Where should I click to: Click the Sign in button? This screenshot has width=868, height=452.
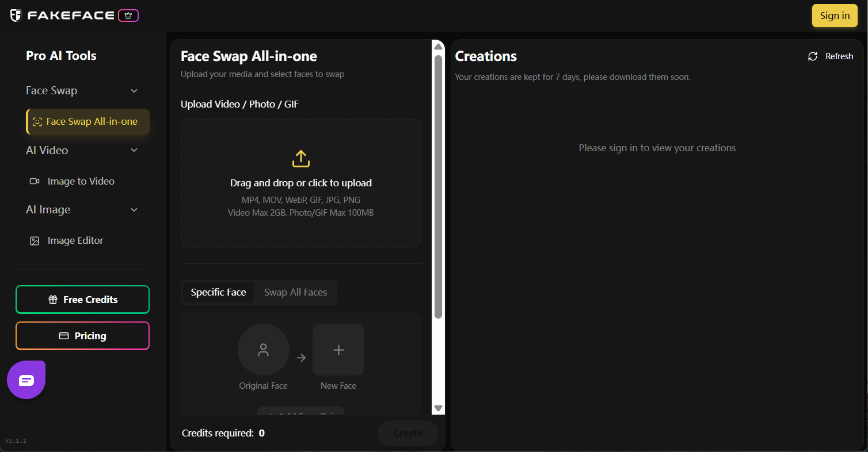click(835, 16)
